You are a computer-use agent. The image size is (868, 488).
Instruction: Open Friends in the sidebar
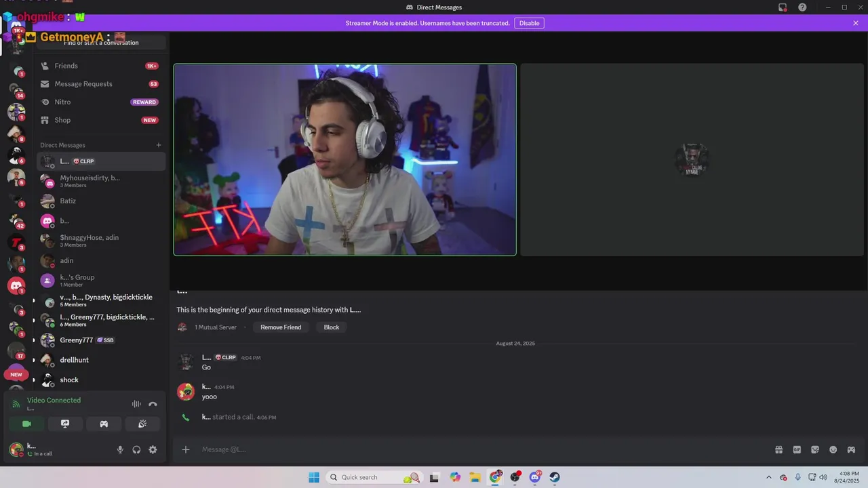pos(99,66)
